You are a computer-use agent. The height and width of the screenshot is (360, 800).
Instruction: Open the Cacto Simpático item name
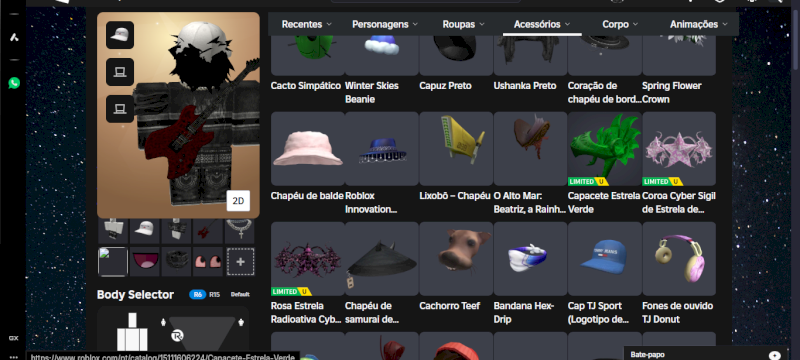306,86
